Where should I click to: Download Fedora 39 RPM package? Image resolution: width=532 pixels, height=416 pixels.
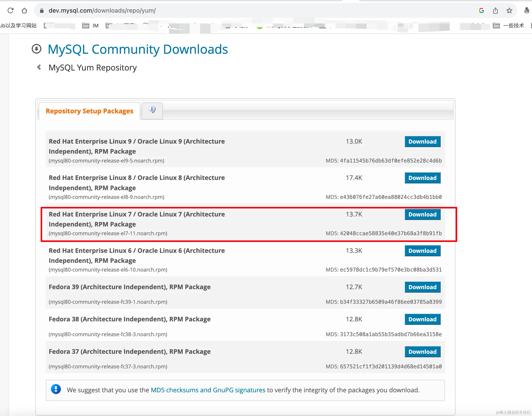pyautogui.click(x=422, y=287)
